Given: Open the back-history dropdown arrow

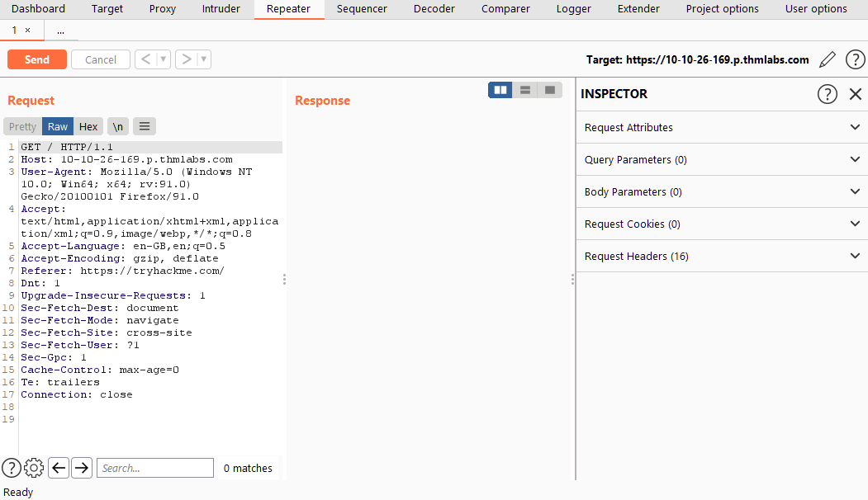Looking at the screenshot, I should pos(162,59).
